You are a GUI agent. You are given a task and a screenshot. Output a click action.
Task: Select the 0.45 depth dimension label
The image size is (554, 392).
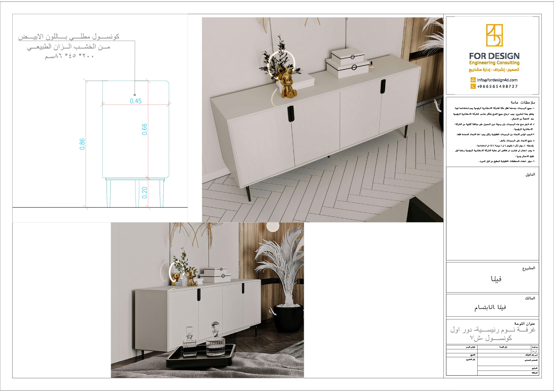[136, 101]
